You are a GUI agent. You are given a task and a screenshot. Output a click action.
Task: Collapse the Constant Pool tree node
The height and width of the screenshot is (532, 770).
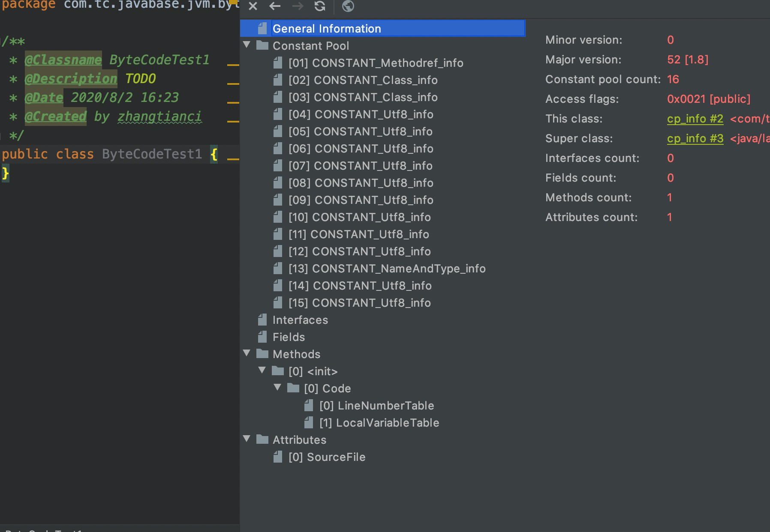click(247, 45)
